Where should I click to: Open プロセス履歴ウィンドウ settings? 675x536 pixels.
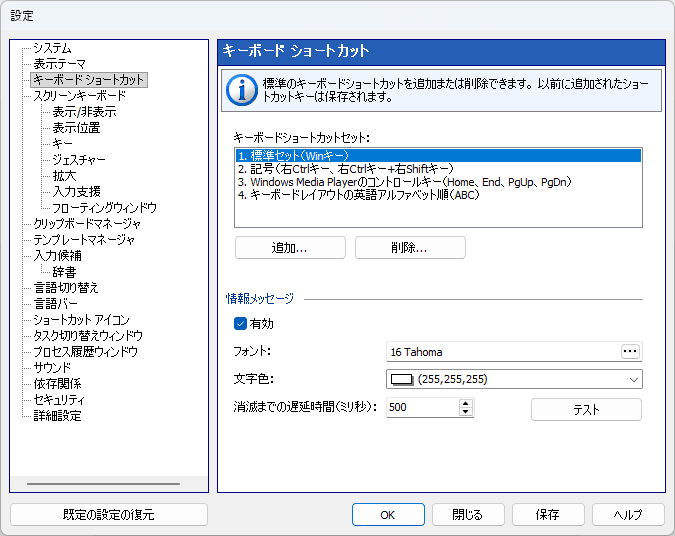(x=85, y=351)
